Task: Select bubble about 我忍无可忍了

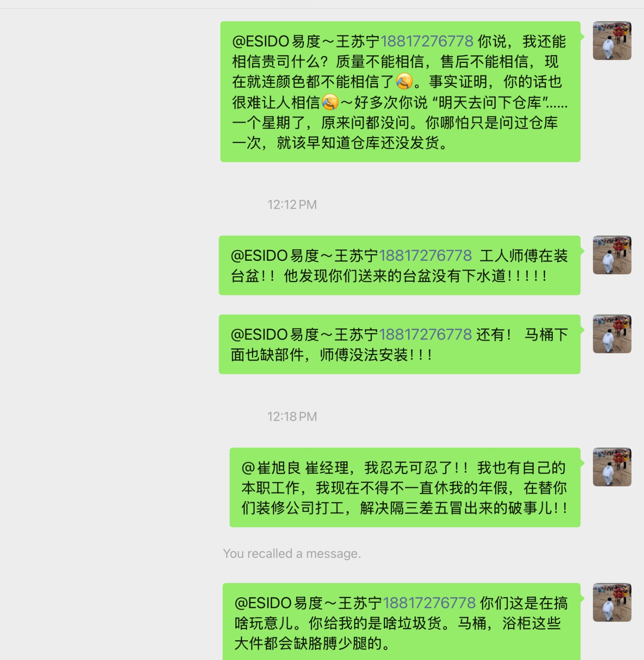Action: 405,487
